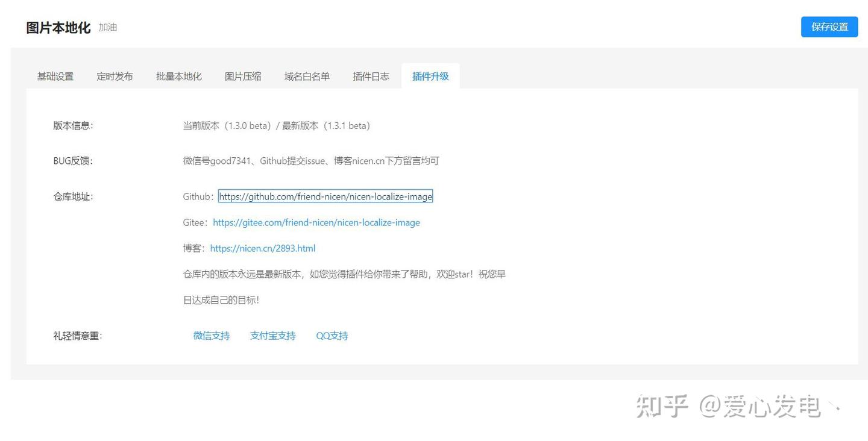Select the 插件升级 tab

(x=430, y=76)
